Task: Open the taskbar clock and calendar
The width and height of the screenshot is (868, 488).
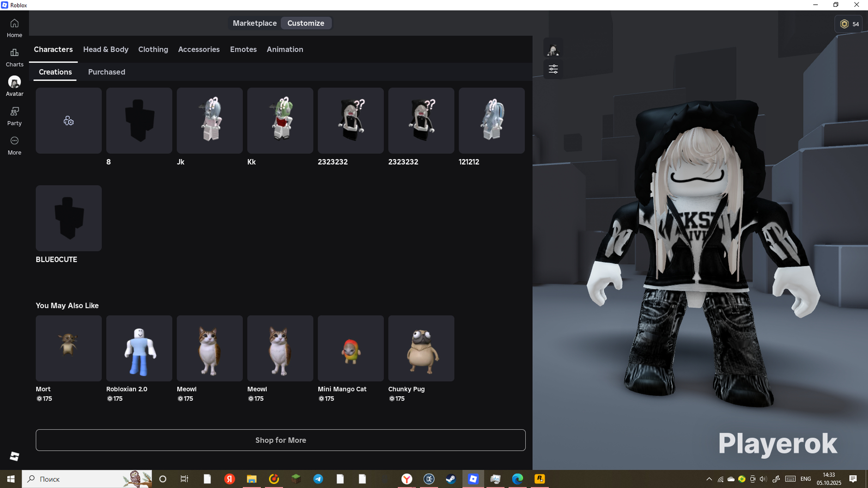Action: (x=829, y=479)
